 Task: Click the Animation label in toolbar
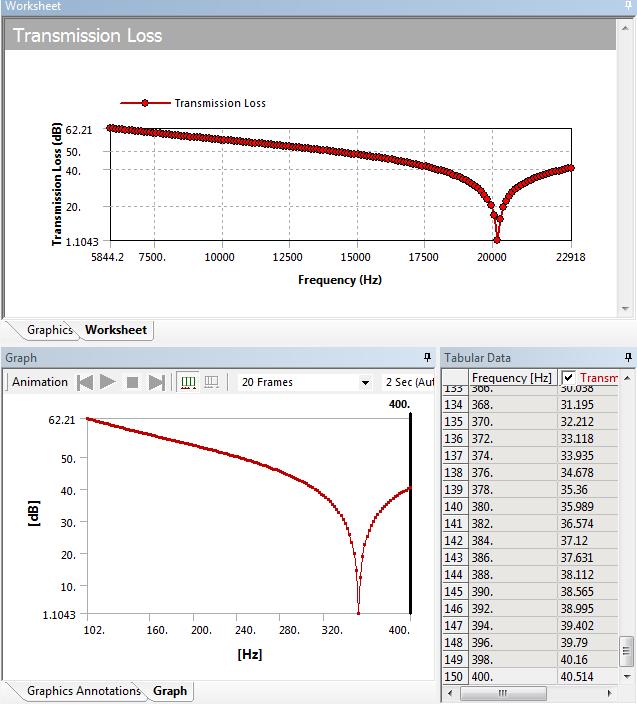40,382
